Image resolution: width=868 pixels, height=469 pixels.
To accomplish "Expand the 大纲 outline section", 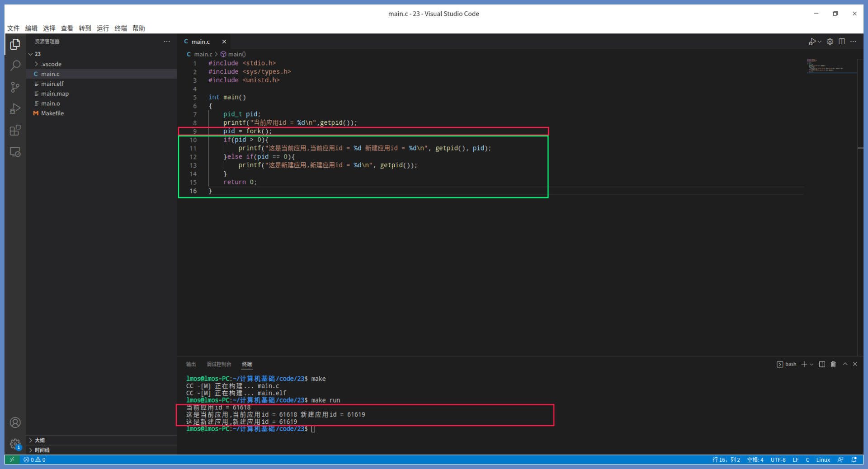I will coord(40,440).
